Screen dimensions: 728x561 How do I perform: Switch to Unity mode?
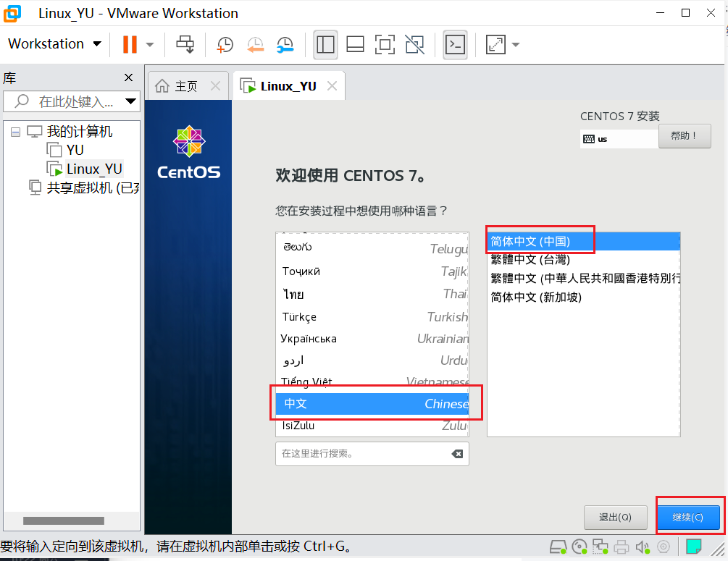[415, 45]
